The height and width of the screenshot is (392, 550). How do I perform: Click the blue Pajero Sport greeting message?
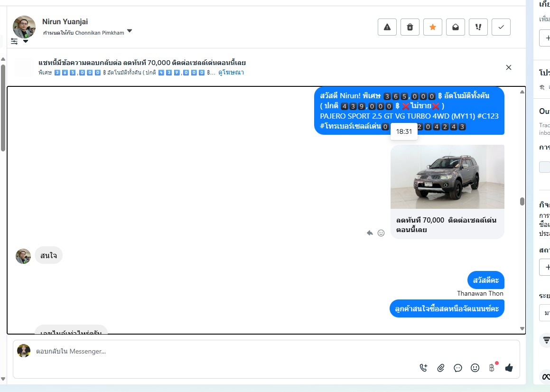coord(409,111)
